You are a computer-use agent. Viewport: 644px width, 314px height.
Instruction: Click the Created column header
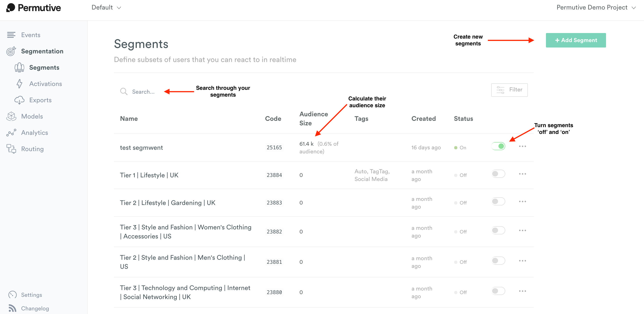[423, 119]
